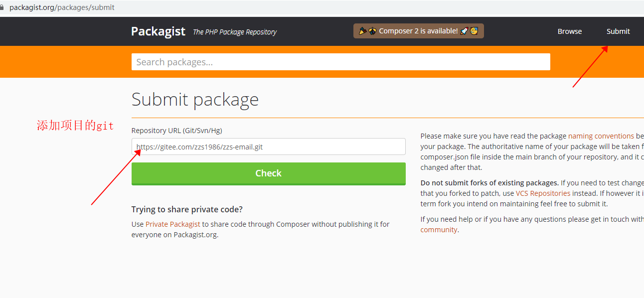Image resolution: width=644 pixels, height=298 pixels.
Task: Open the Private Packagist link
Action: (x=173, y=224)
